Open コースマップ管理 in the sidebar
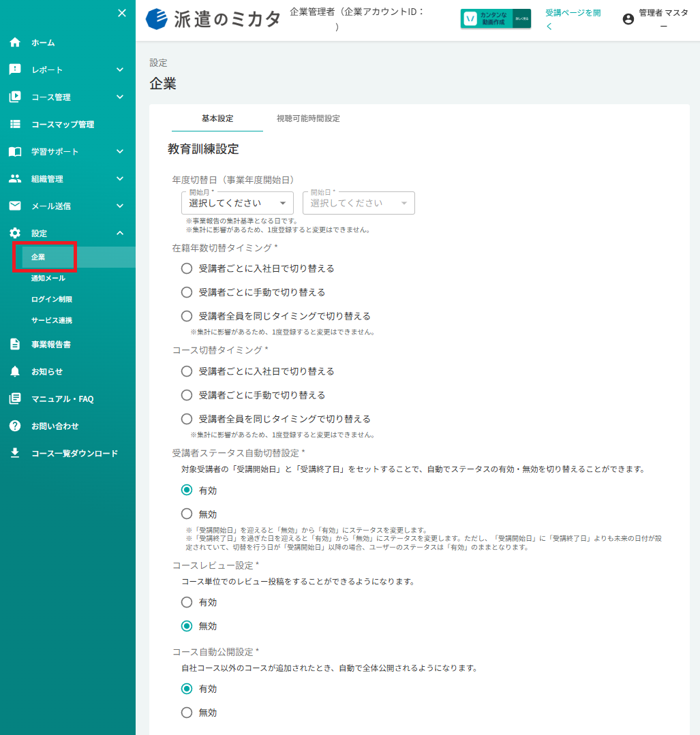The width and height of the screenshot is (700, 735). point(63,124)
